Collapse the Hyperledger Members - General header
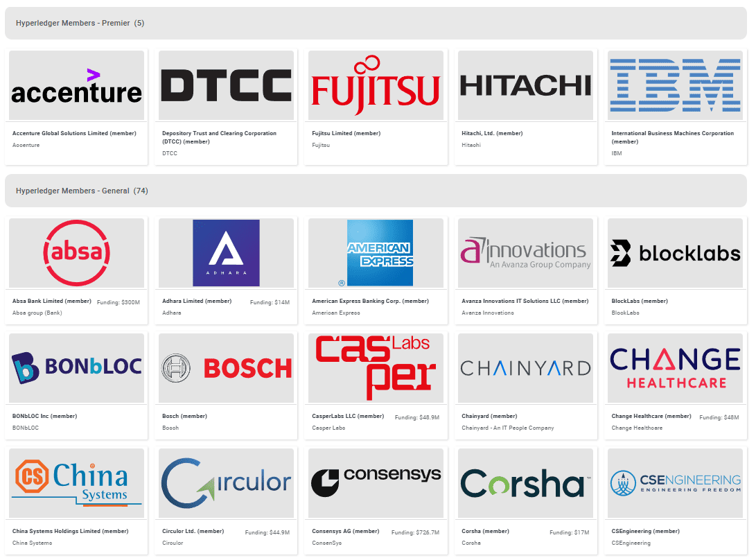The image size is (756, 558). [x=376, y=191]
